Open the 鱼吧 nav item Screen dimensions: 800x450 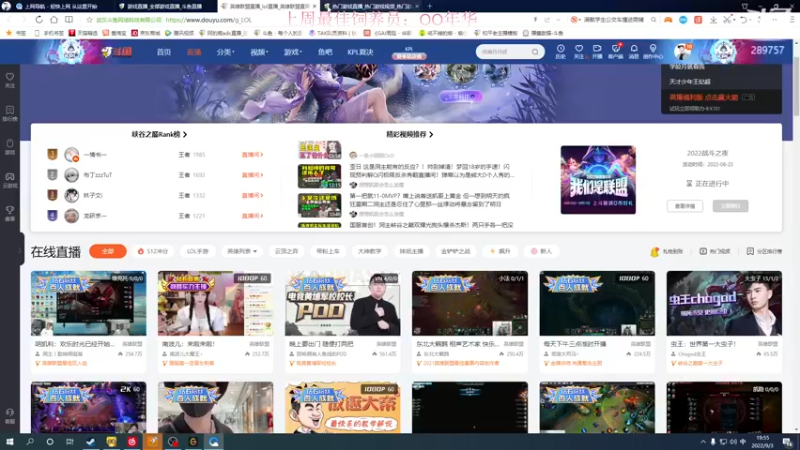coord(325,52)
